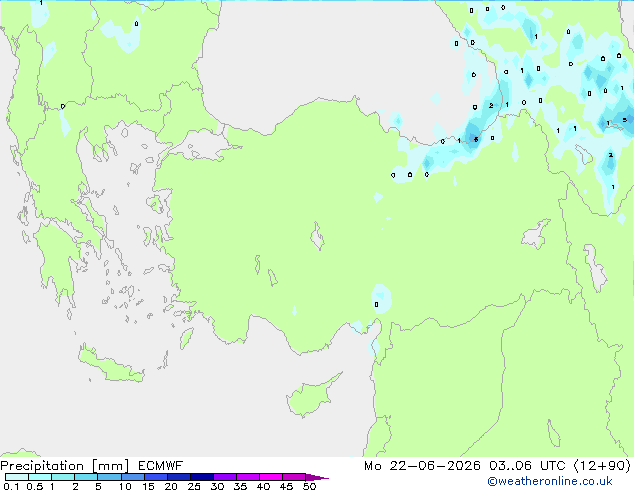
Task: Select the 10–15 mm legend color swatch
Action: [x=132, y=477]
